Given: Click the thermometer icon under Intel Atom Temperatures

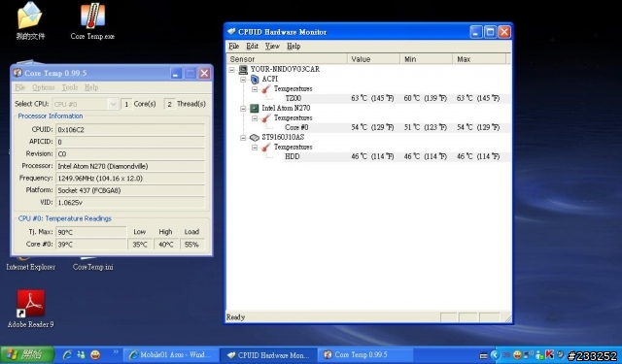Looking at the screenshot, I should pyautogui.click(x=265, y=118).
